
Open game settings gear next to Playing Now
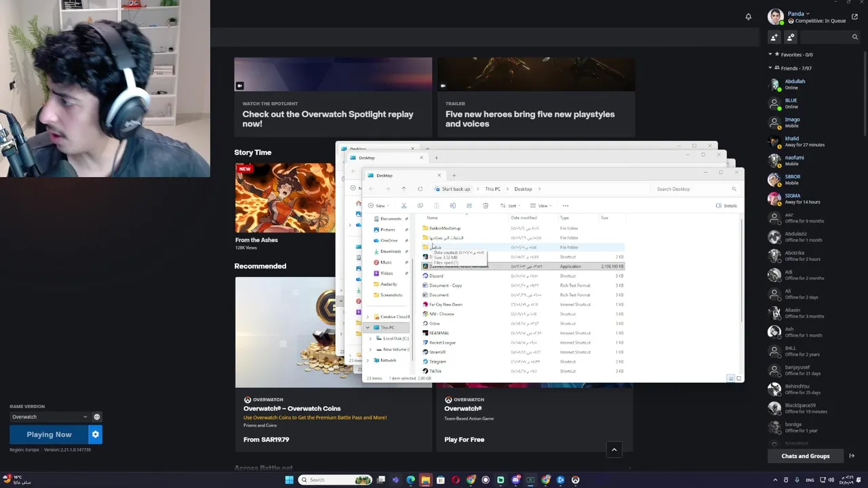tap(96, 434)
